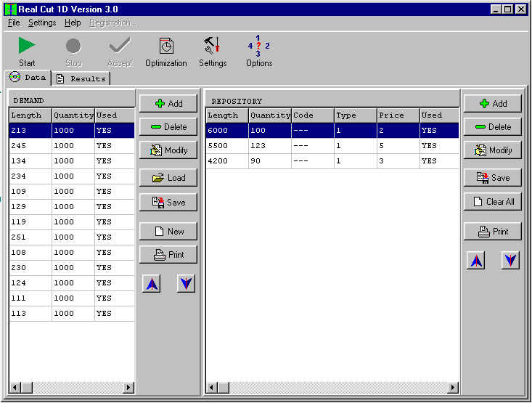This screenshot has height=403, width=532.
Task: Switch to the Data tab
Action: tap(28, 78)
